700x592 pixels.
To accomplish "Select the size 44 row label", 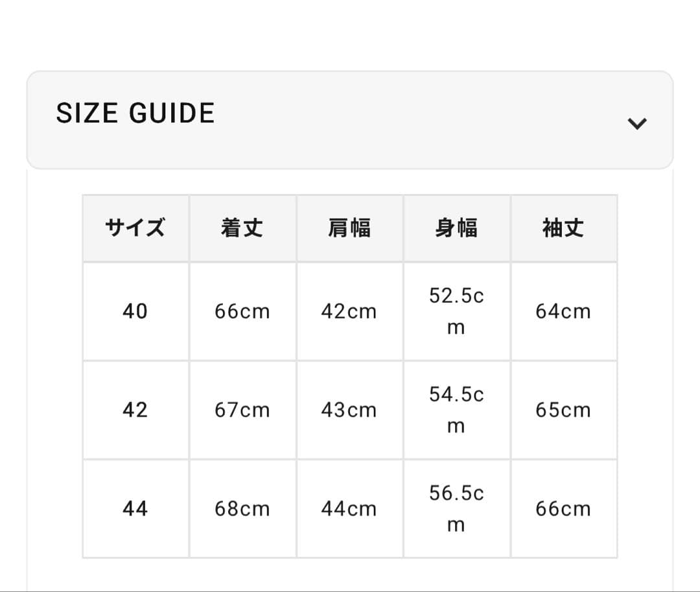I will coord(135,509).
